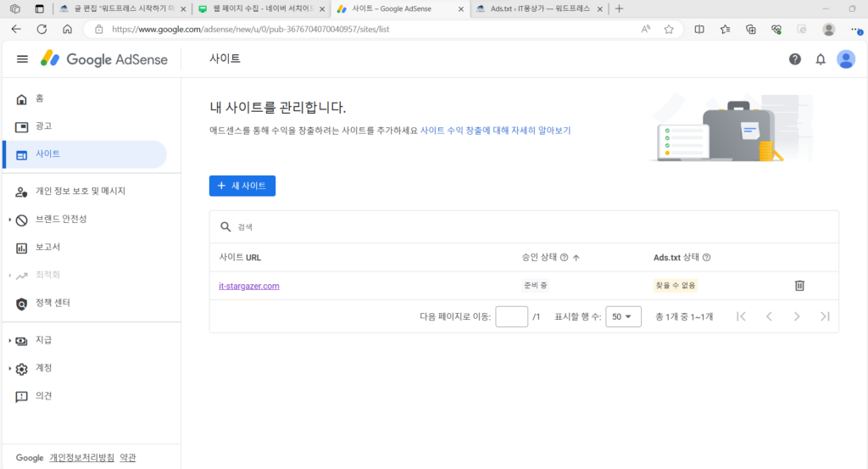Open the rows per page 50 dropdown

click(623, 316)
